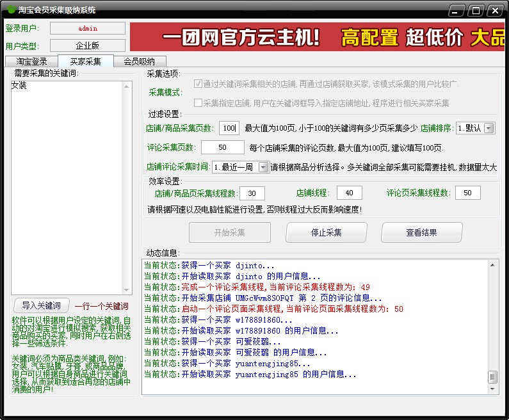Switch to the 淘宝登录 tab
The height and width of the screenshot is (420, 509).
(31, 61)
